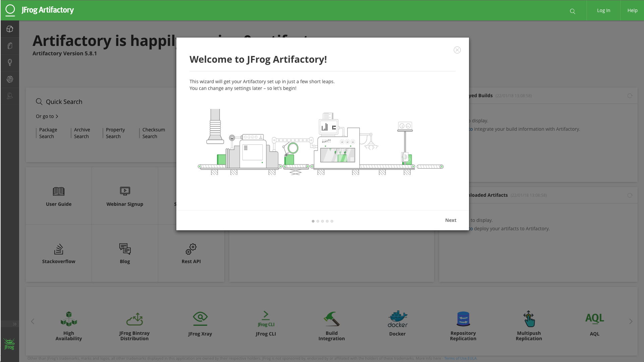Select the Search icon in the left sidebar
Viewport: 644px width, 362px height.
pyautogui.click(x=10, y=62)
